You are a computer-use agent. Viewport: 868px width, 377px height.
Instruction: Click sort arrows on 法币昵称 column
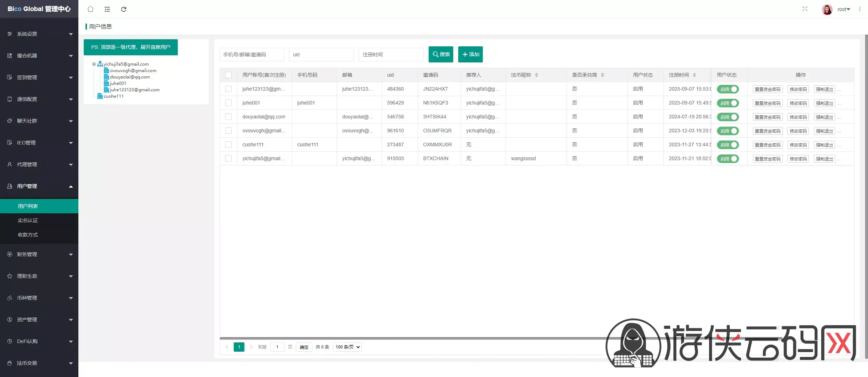tap(536, 75)
